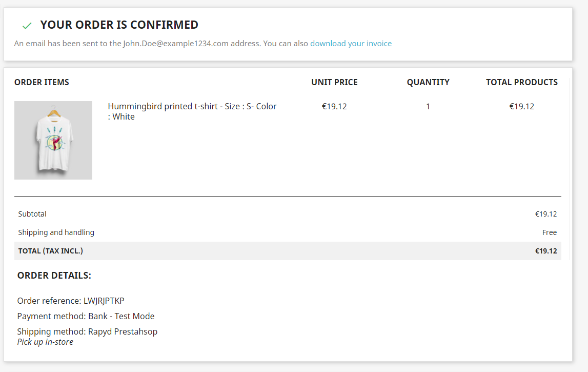Click the UNIT PRICE column header

tap(334, 82)
